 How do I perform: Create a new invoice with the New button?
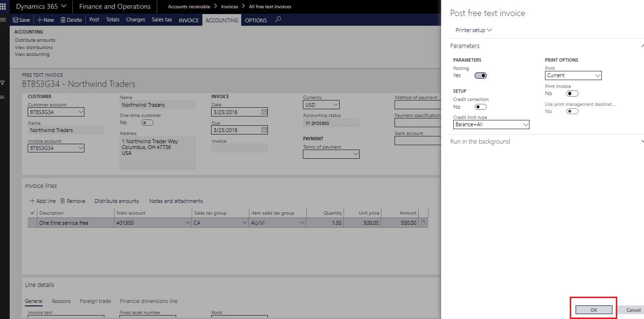[46, 20]
